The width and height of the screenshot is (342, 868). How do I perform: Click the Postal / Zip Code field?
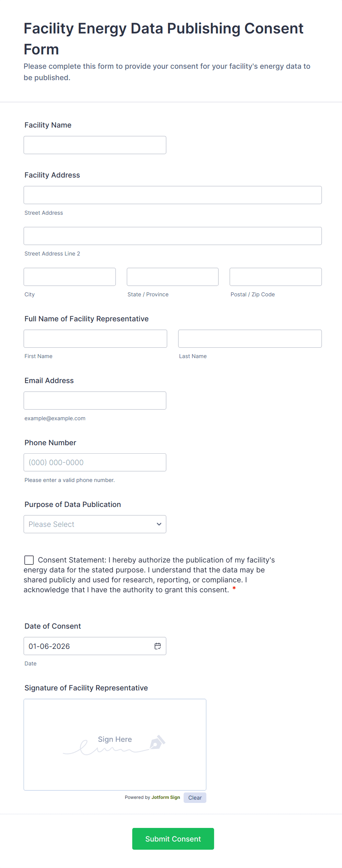pyautogui.click(x=275, y=277)
